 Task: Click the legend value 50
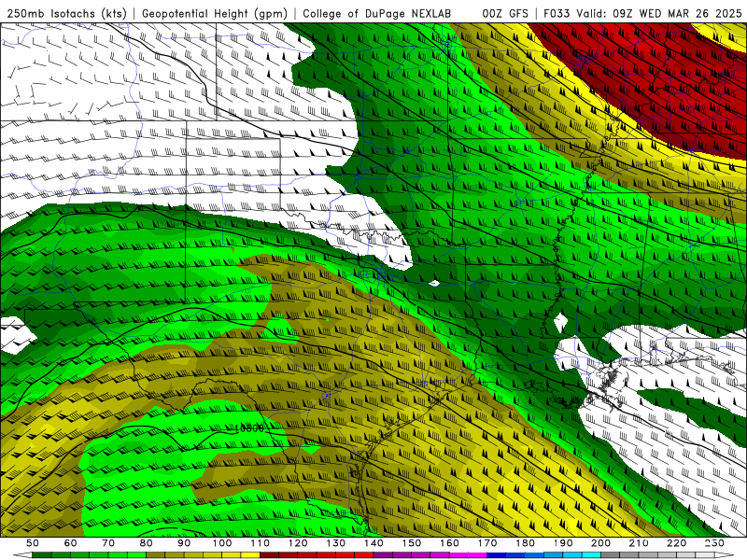coord(33,543)
